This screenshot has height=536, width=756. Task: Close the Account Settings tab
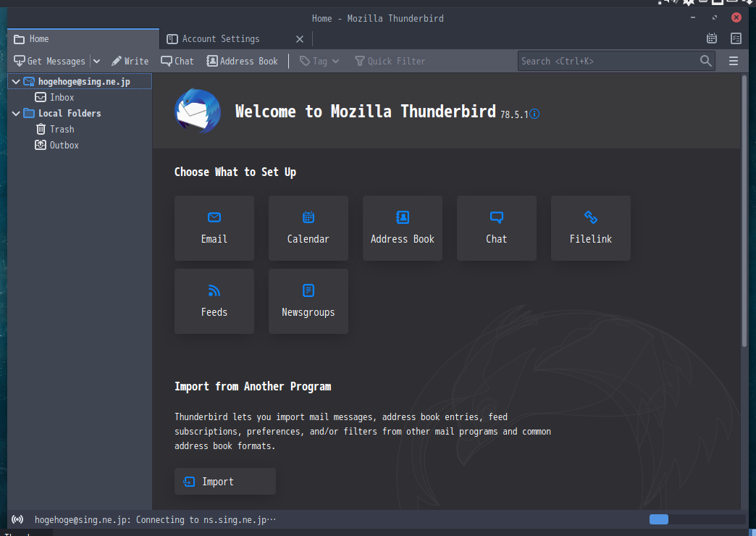[x=300, y=39]
